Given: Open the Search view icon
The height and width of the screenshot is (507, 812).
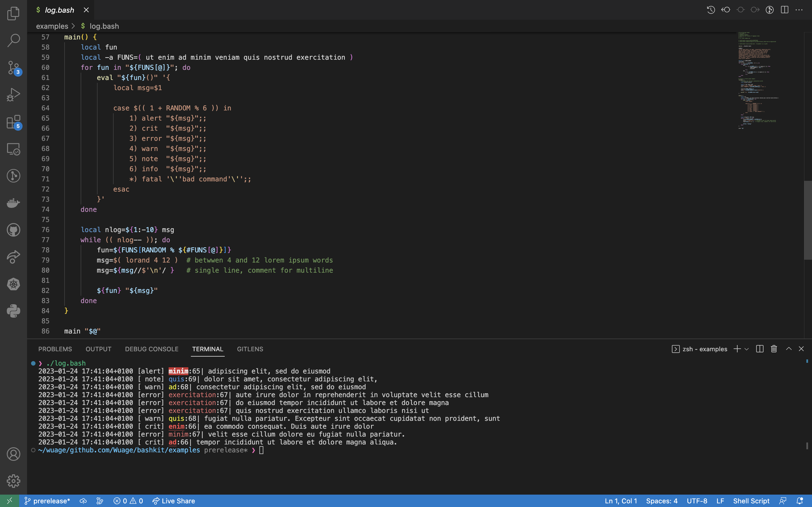Looking at the screenshot, I should click(14, 40).
